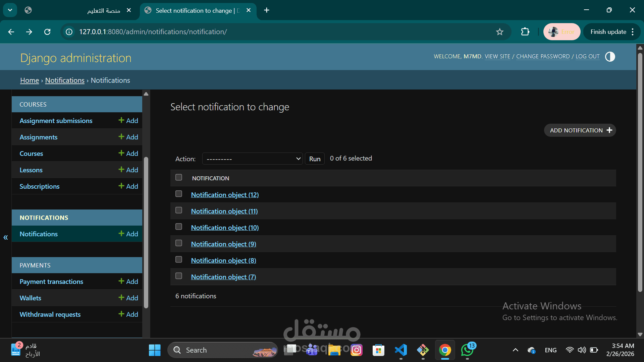Viewport: 644px width, 362px height.
Task: Open the tab search dropdown arrow
Action: (x=10, y=10)
